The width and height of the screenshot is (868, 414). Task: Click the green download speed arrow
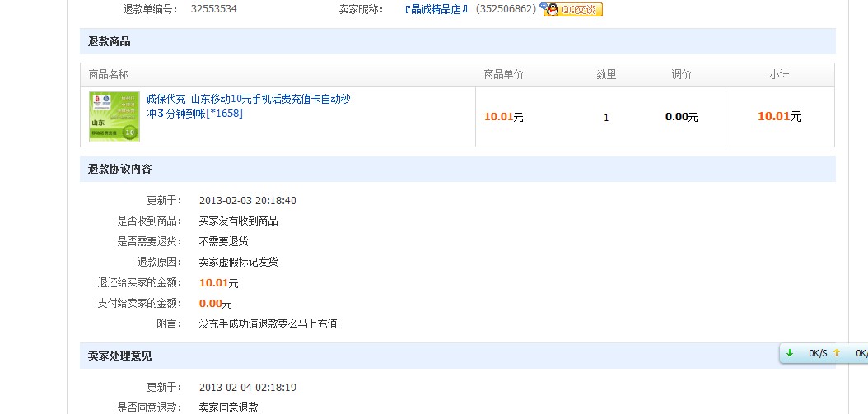pyautogui.click(x=790, y=353)
